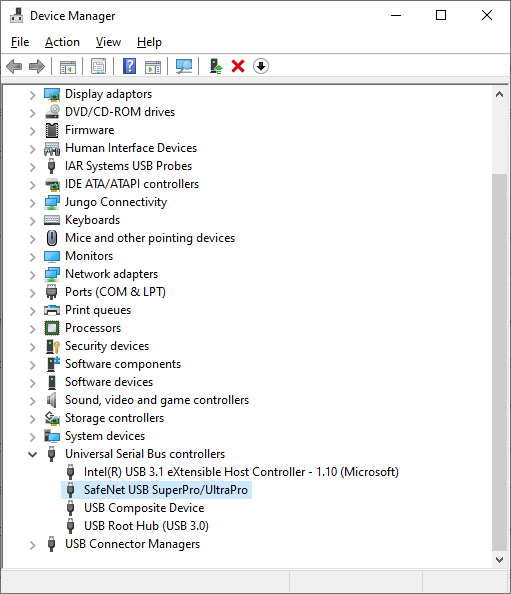Collapse Universal Serial Bus controllers node
This screenshot has width=511, height=594.
point(33,454)
